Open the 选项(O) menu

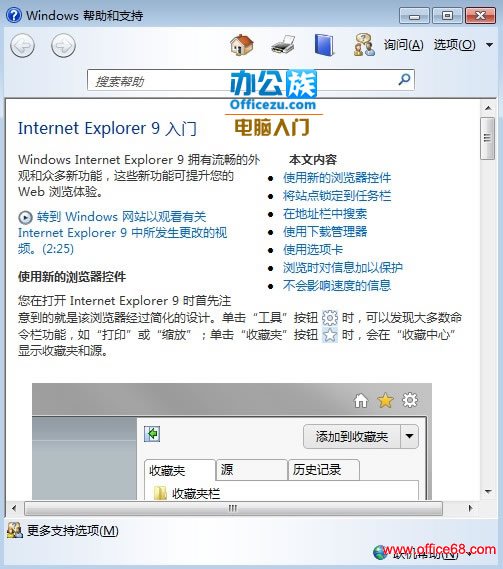point(454,45)
